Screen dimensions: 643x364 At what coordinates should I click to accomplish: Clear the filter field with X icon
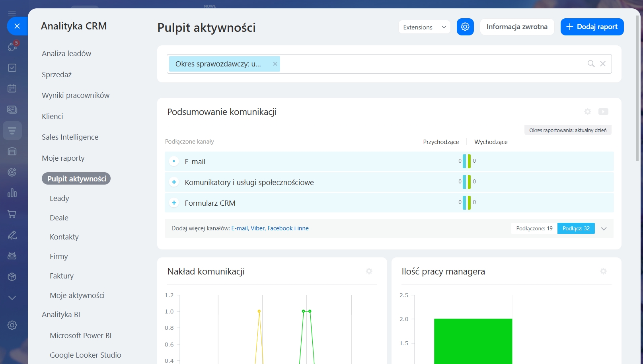[603, 64]
